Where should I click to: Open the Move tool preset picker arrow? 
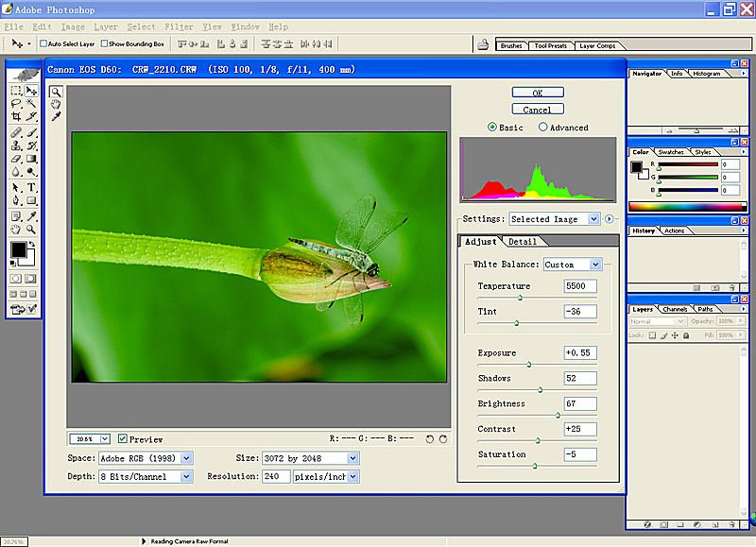click(x=29, y=43)
